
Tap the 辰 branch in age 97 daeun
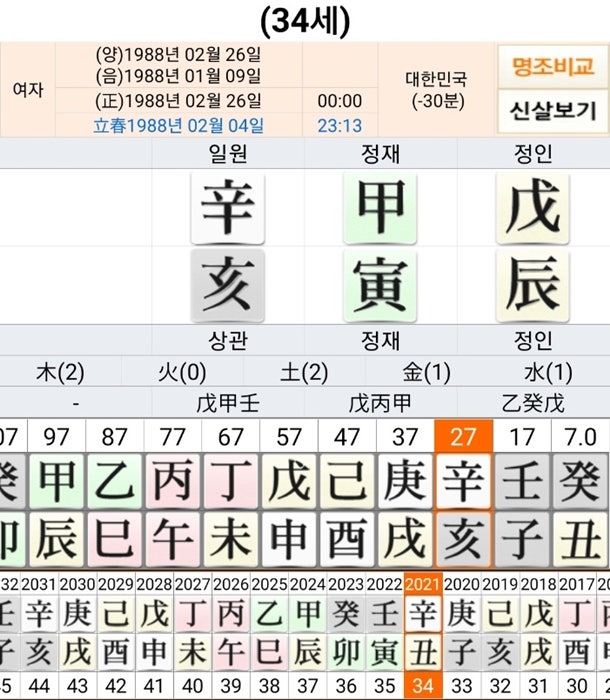pos(57,539)
